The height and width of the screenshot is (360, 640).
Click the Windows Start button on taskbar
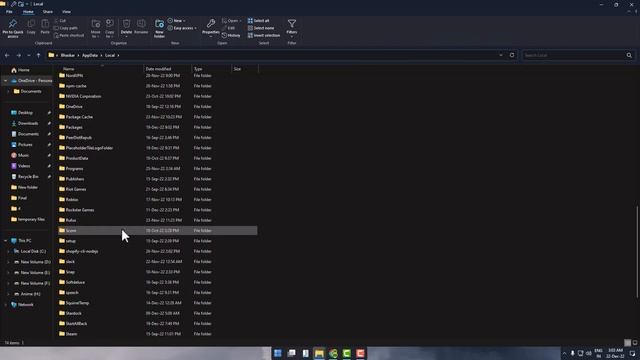click(278, 353)
